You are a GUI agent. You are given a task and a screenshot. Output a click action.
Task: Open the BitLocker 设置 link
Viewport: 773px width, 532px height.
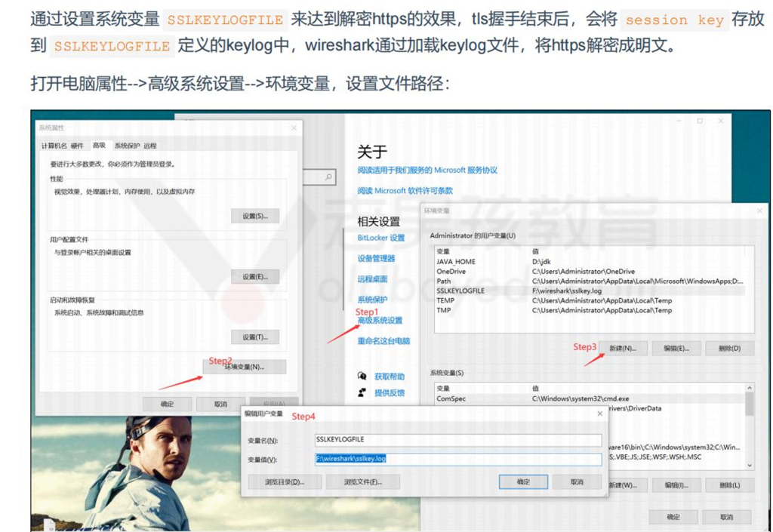pyautogui.click(x=381, y=238)
